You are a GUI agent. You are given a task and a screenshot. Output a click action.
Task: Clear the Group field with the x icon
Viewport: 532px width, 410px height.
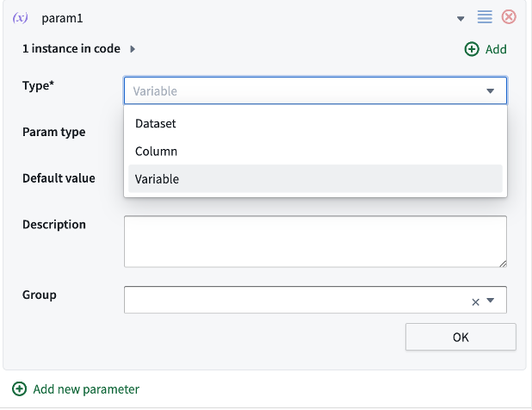coord(475,301)
